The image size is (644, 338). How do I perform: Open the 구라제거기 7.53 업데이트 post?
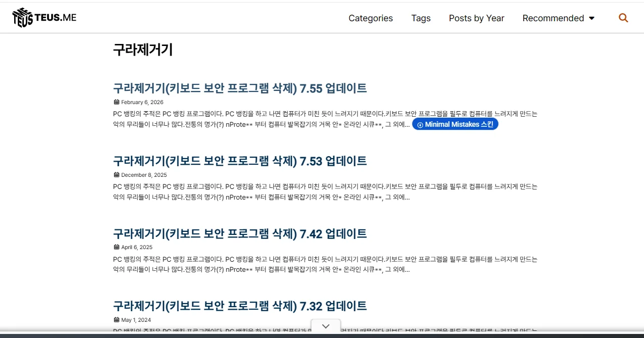[240, 161]
